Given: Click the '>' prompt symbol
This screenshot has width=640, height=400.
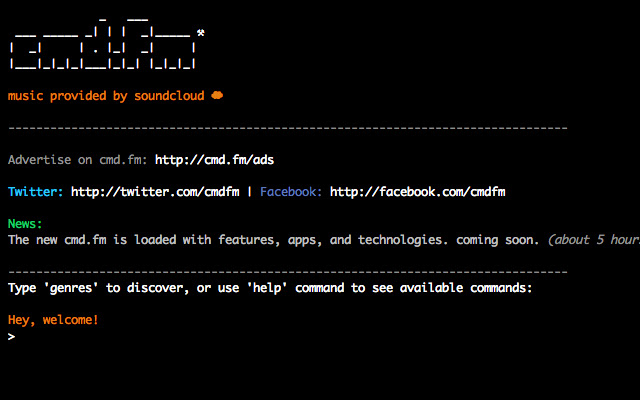Looking at the screenshot, I should 11,337.
